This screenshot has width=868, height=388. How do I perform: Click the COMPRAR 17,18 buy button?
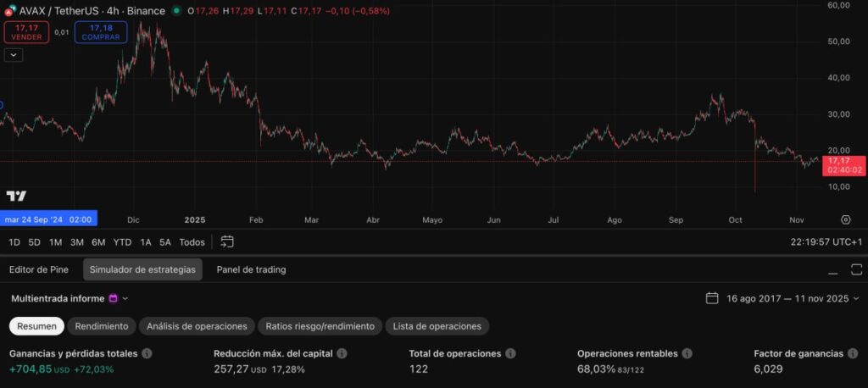coord(101,32)
